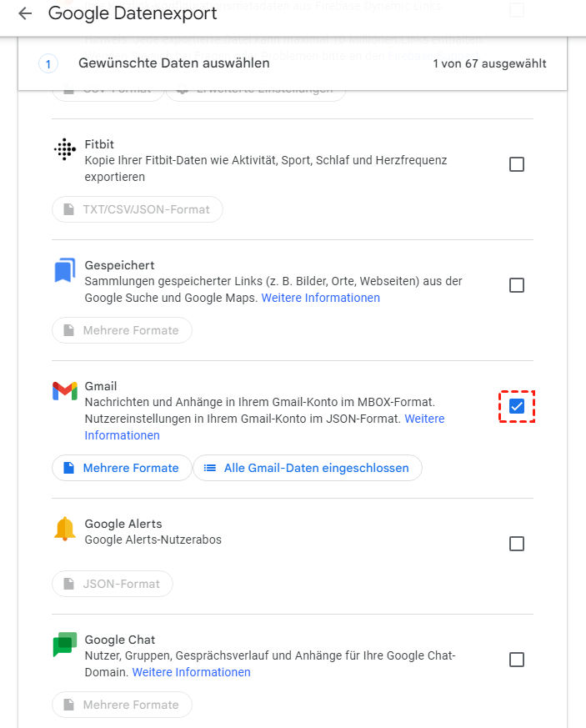This screenshot has width=586, height=728.
Task: Click the Google Alerts JSON-Format button
Action: (x=113, y=584)
